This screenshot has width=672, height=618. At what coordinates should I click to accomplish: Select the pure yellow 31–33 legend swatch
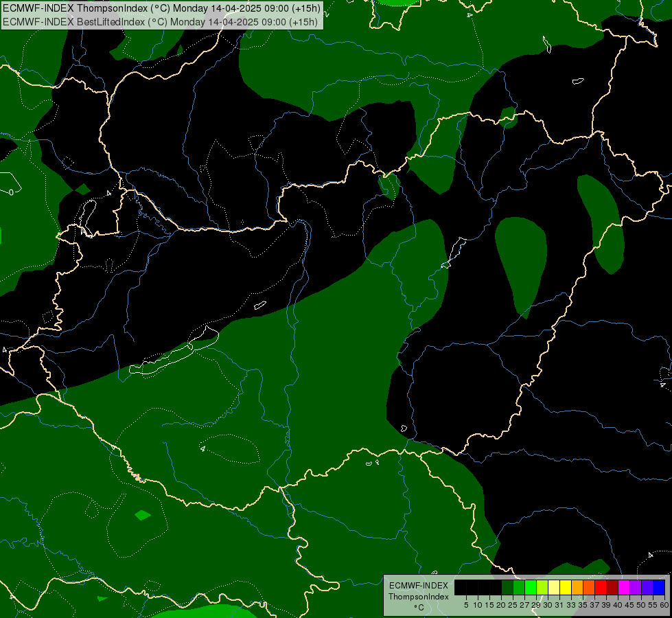566,587
